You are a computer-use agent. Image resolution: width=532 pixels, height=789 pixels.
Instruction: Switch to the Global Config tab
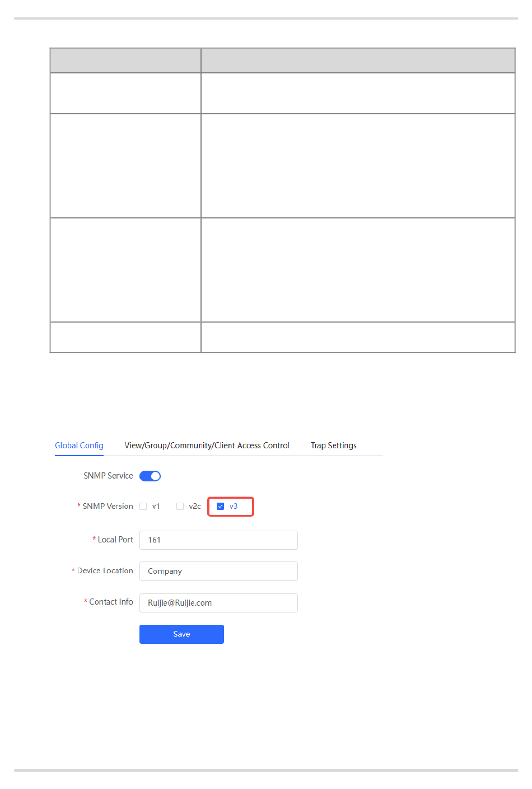click(79, 445)
